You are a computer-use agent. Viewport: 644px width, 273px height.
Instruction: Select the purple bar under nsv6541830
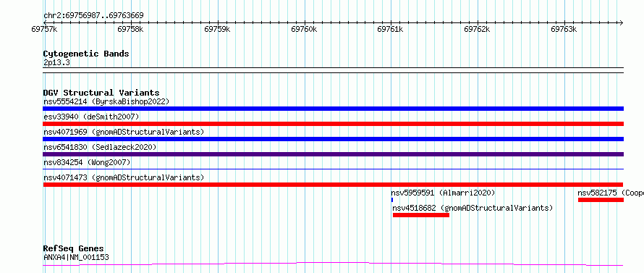tap(333, 154)
